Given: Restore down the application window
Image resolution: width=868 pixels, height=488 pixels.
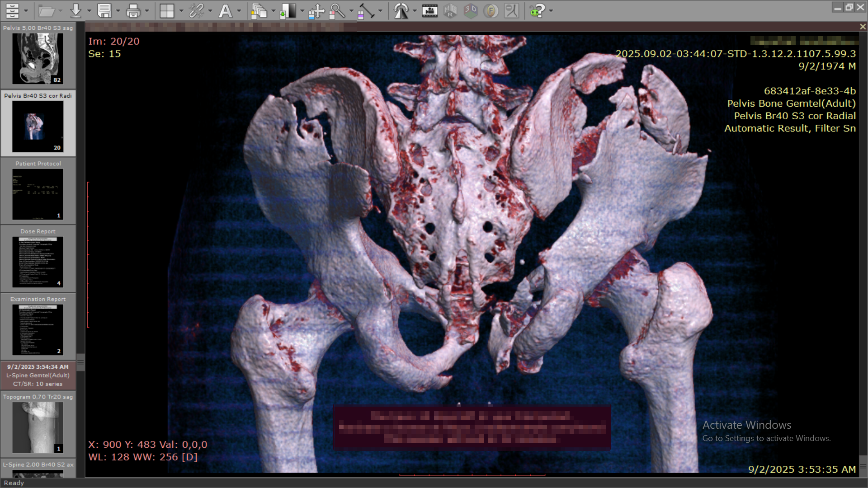Looking at the screenshot, I should click(x=849, y=7).
